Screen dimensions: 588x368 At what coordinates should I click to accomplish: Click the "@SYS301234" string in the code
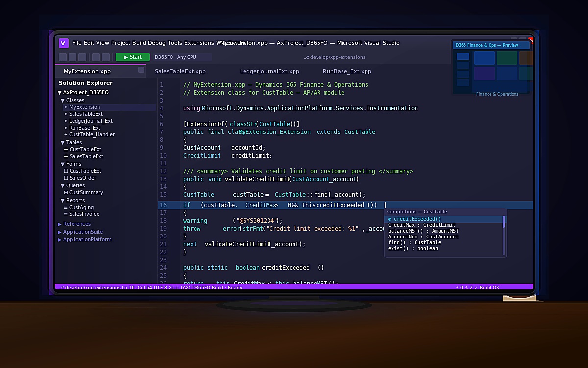258,221
